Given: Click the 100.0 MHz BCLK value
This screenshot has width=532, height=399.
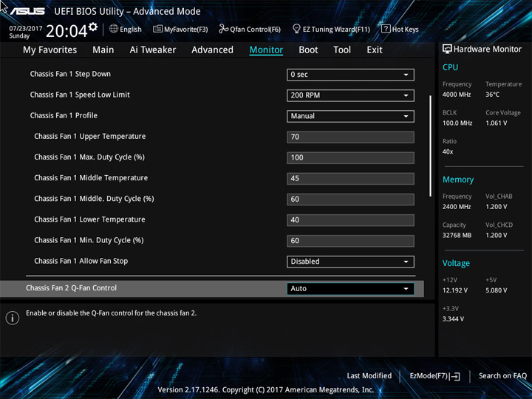Looking at the screenshot, I should point(457,123).
